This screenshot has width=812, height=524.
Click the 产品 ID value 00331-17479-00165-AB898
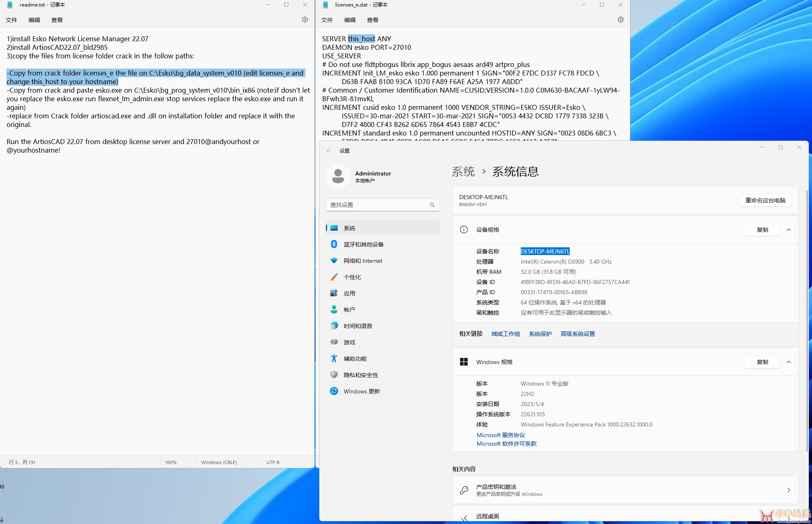pos(554,292)
